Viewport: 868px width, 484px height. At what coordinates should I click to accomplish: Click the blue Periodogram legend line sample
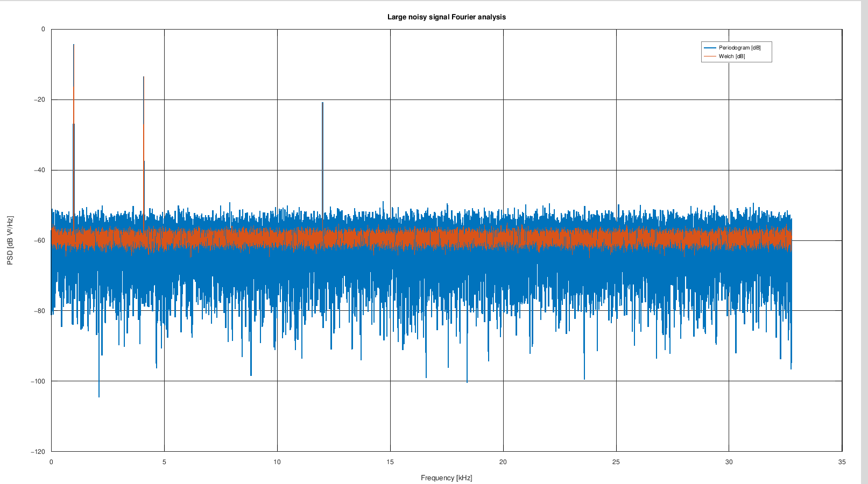tap(710, 48)
